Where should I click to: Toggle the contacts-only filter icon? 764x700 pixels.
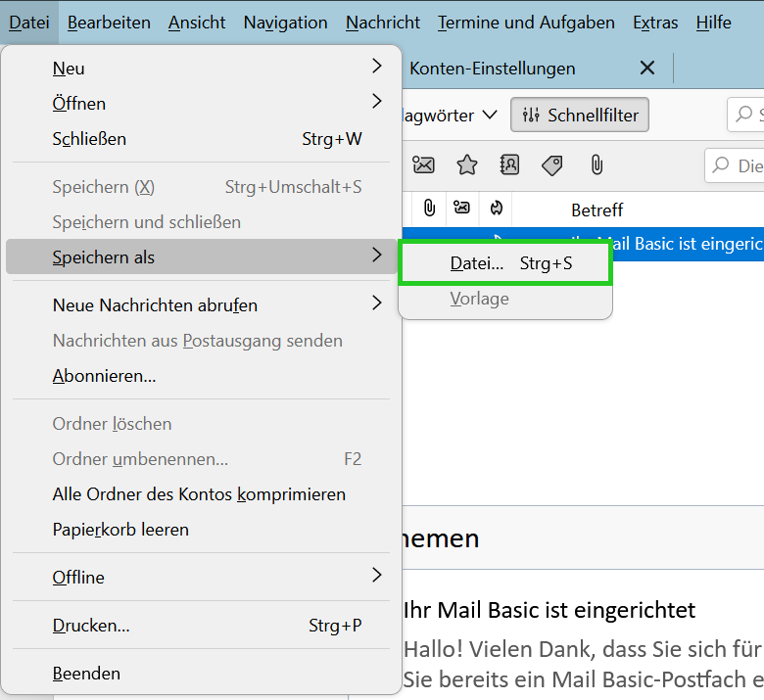[x=509, y=165]
